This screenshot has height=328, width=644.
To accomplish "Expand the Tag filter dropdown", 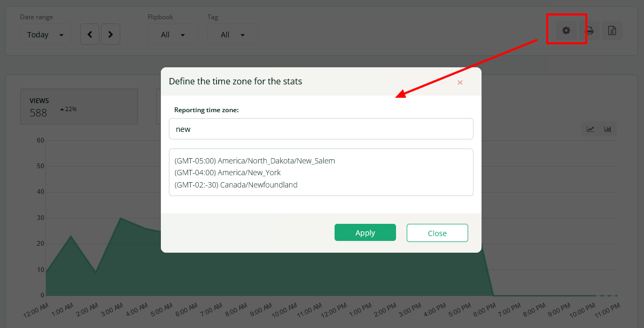I will click(232, 35).
